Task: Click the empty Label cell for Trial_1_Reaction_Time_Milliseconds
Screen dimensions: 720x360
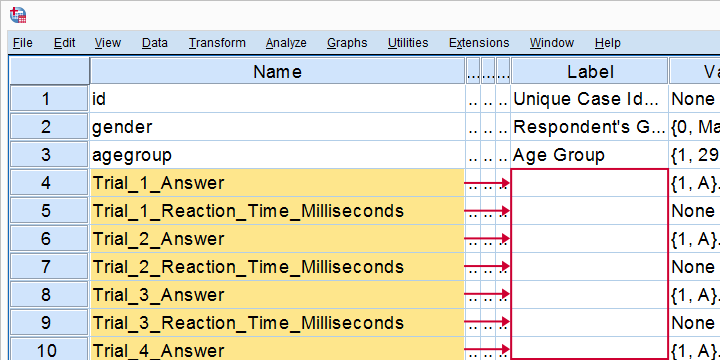Action: pos(590,211)
